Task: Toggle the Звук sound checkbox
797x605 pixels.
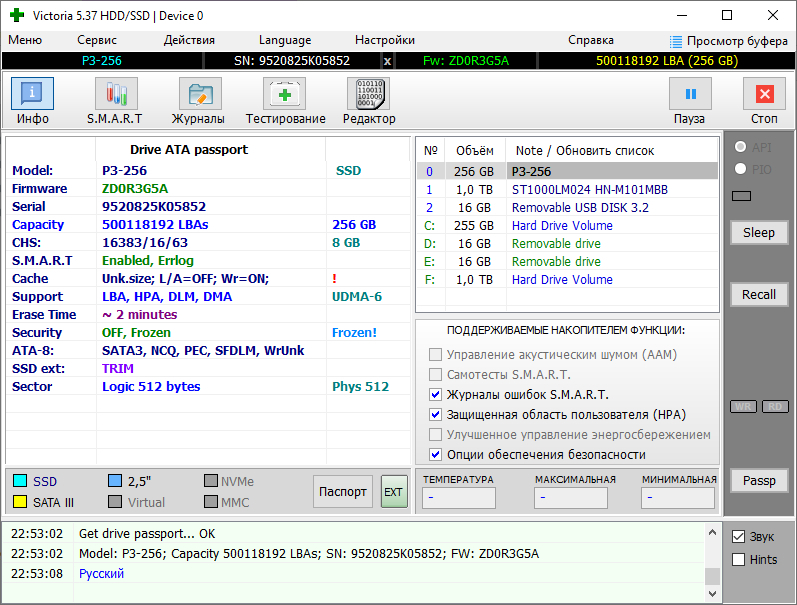Action: pos(739,536)
